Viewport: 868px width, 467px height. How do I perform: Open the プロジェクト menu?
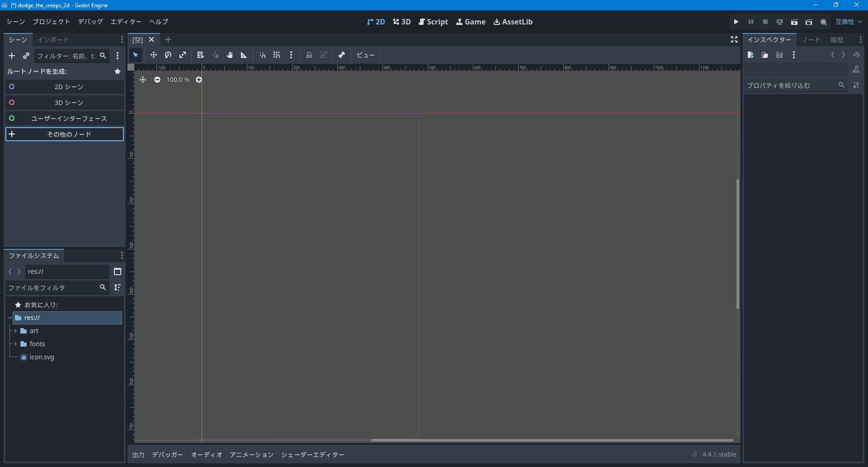[52, 22]
